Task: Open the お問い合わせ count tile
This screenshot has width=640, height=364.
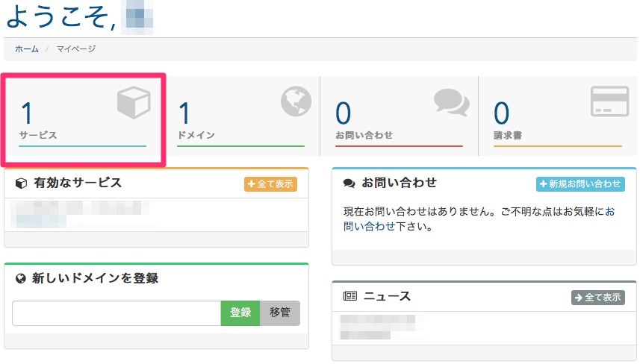Action: [399, 119]
